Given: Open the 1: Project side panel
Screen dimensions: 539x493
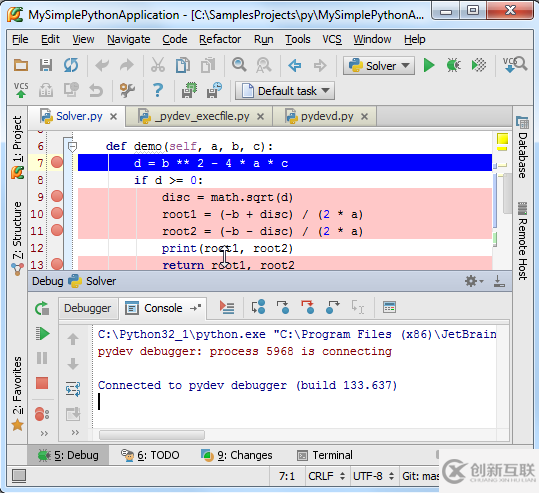Looking at the screenshot, I should point(17,147).
